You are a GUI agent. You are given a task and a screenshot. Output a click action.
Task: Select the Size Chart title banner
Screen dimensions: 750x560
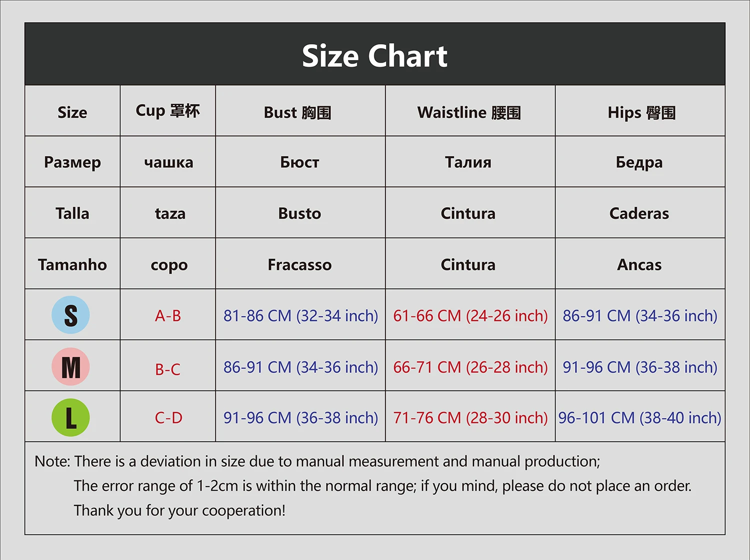click(375, 54)
